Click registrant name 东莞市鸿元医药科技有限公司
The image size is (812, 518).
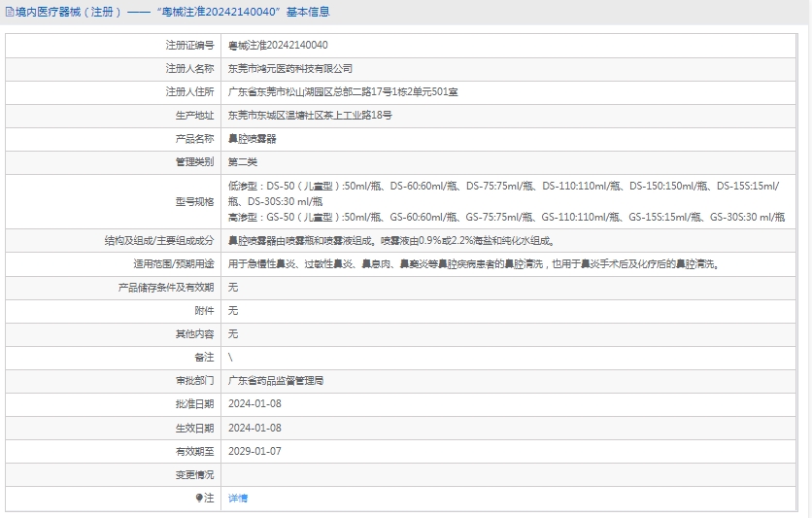290,69
